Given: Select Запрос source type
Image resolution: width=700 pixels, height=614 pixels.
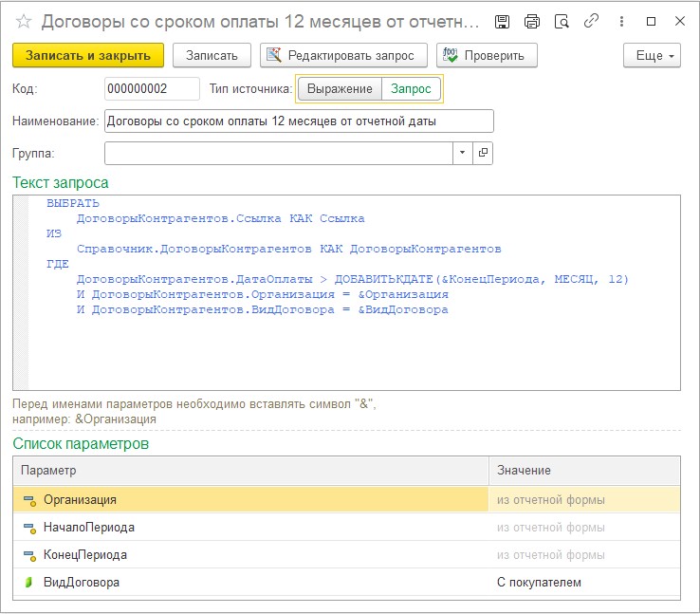Looking at the screenshot, I should (x=411, y=89).
